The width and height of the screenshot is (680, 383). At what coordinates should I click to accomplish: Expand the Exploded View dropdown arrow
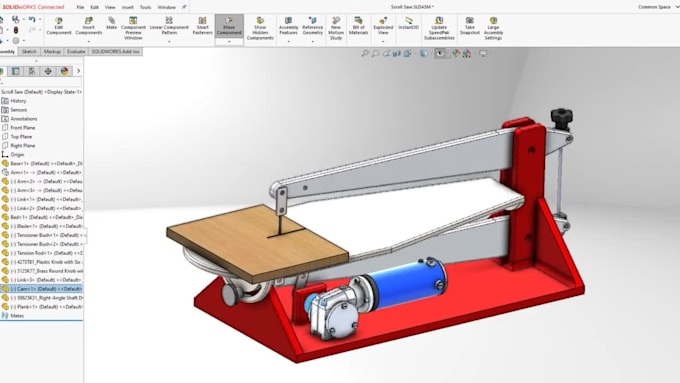(383, 42)
